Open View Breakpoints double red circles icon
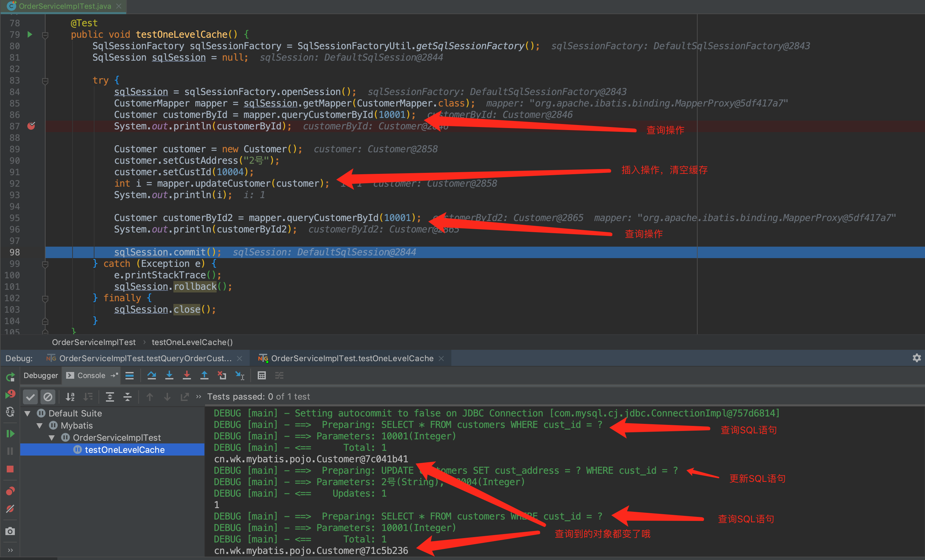This screenshot has width=925, height=560. (x=10, y=491)
